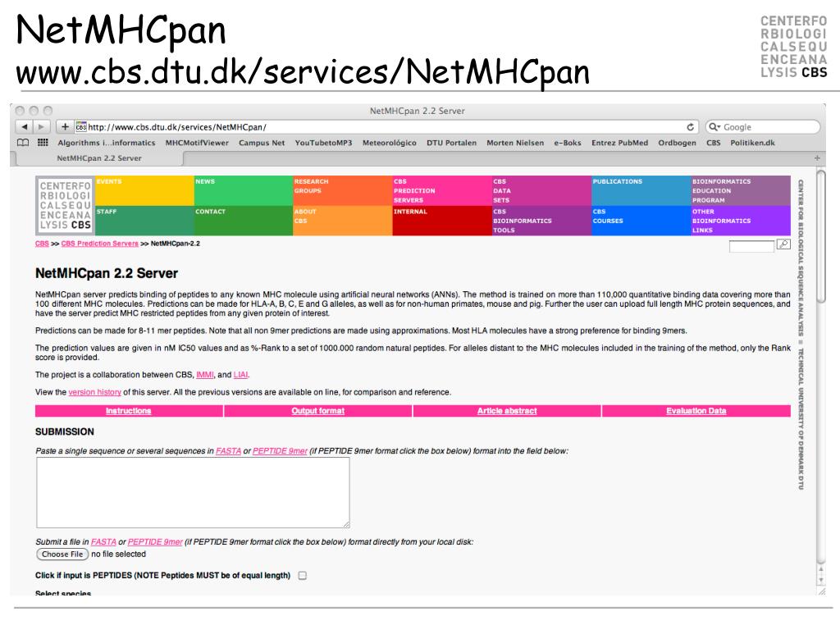
Task: Open Bioinformatics Education Program tile
Action: pyautogui.click(x=741, y=190)
